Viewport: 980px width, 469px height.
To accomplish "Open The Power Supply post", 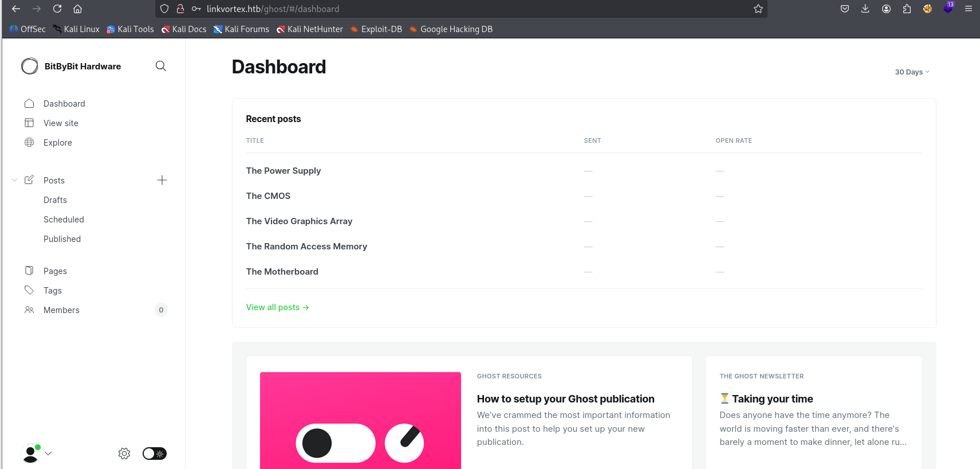I will tap(284, 171).
